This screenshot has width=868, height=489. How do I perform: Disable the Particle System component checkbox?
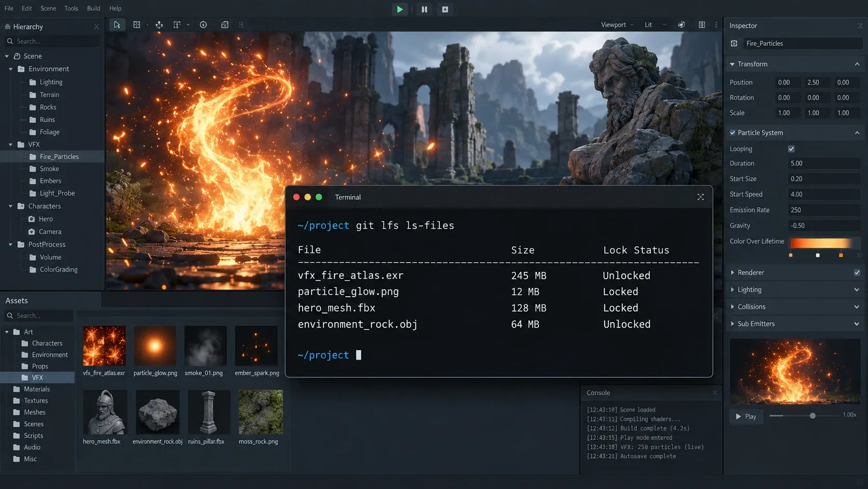pos(733,133)
